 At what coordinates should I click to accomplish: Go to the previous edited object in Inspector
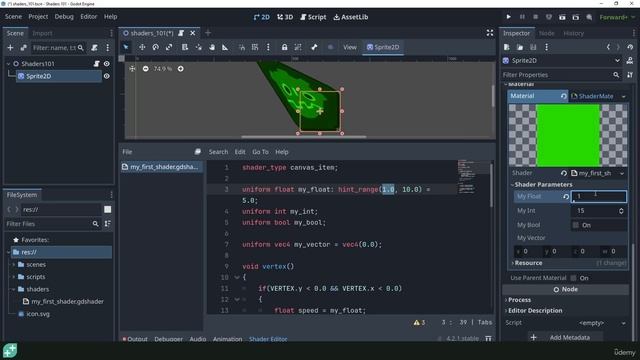[608, 47]
